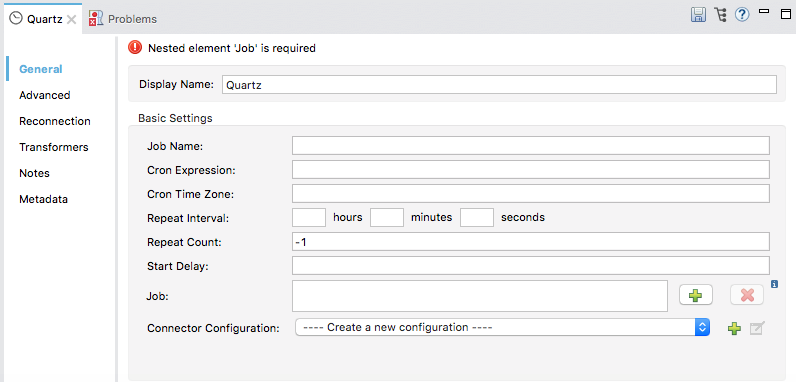Viewport: 796px width, 382px height.
Task: Switch to the Quartz tab
Action: 44,19
